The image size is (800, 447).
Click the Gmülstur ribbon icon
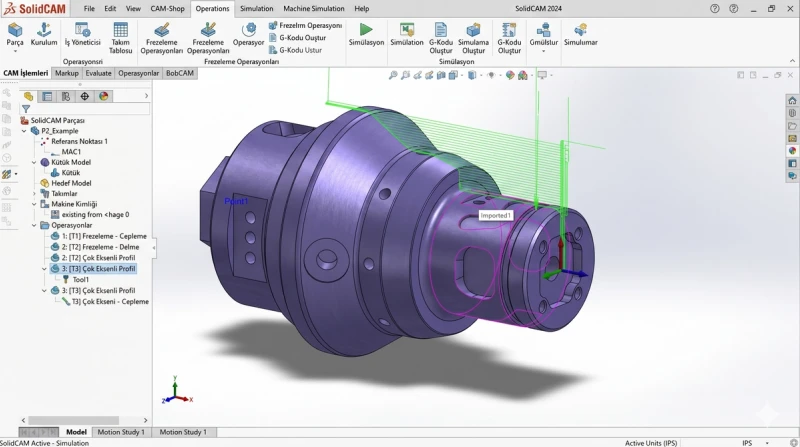pyautogui.click(x=543, y=30)
